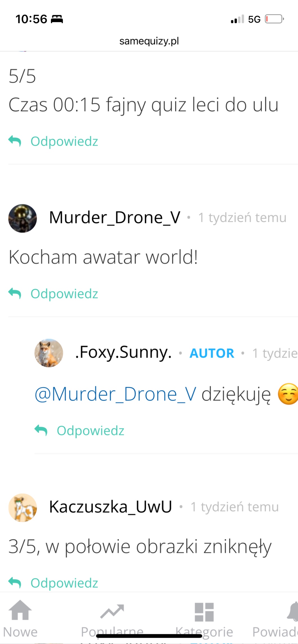
Task: Tap reply arrow under the 5/5 comment
Action: 15,141
